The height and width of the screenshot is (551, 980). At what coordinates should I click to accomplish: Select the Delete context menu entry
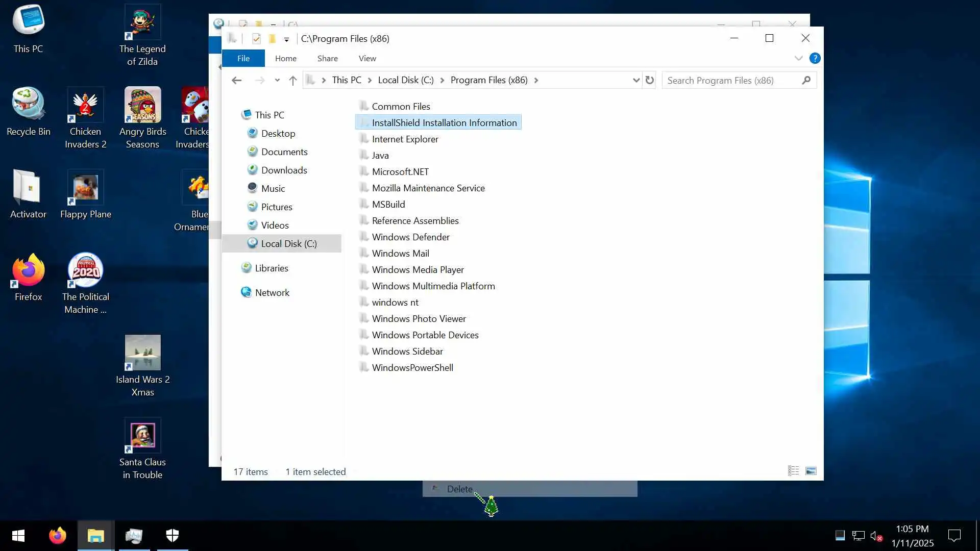tap(459, 489)
